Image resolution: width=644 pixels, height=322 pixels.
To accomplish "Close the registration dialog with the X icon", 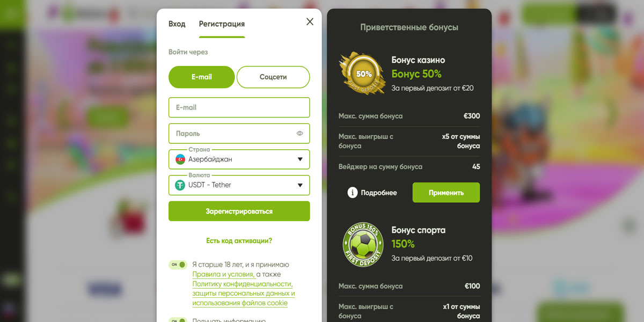I will tap(310, 22).
